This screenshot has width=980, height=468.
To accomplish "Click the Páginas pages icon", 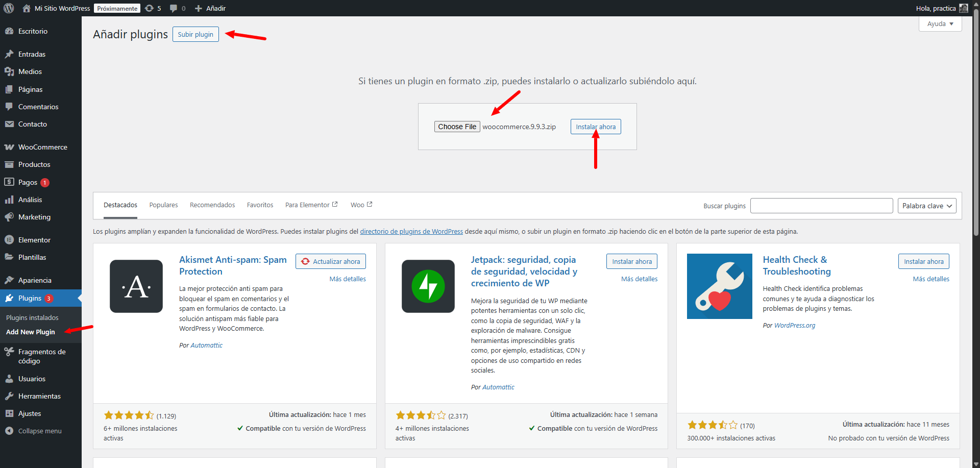I will click(x=9, y=89).
